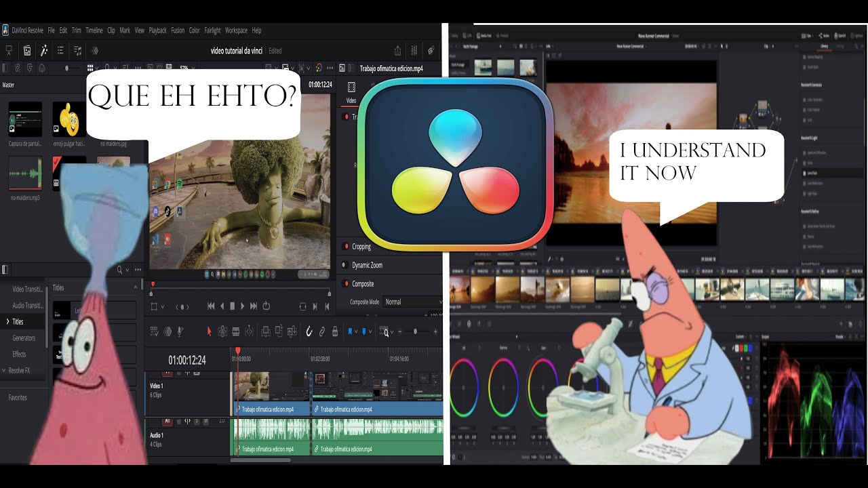Jump to last frame button
The width and height of the screenshot is (868, 488).
[x=253, y=306]
